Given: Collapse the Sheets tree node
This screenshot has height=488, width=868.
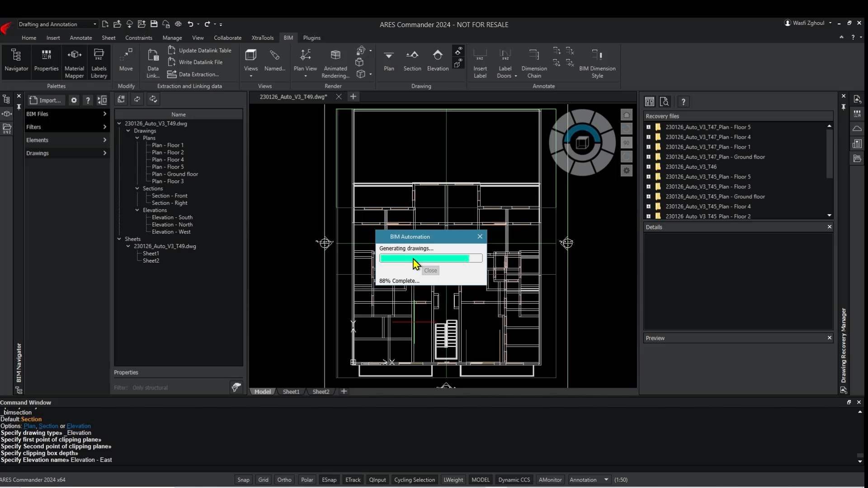Looking at the screenshot, I should tap(119, 239).
